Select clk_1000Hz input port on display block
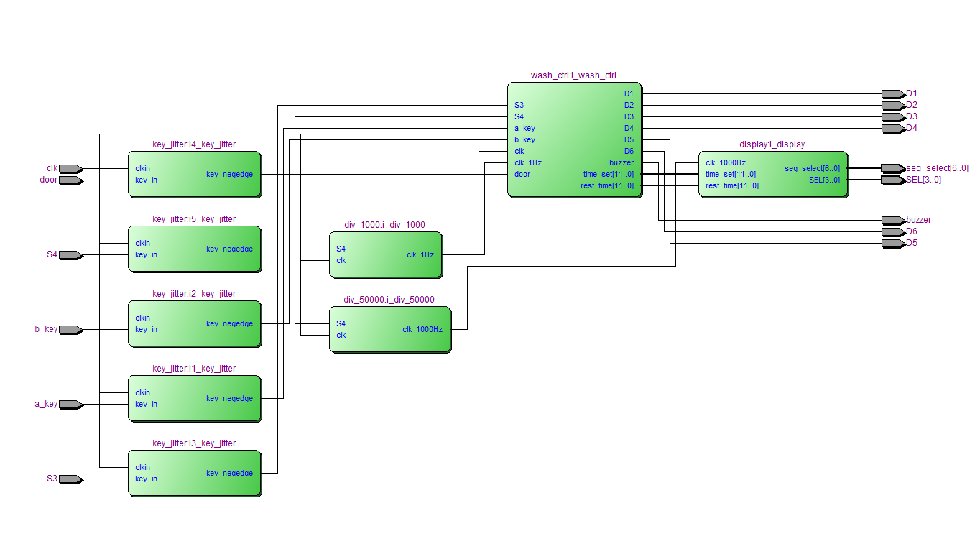Screen dimensions: 980x544 click(726, 163)
